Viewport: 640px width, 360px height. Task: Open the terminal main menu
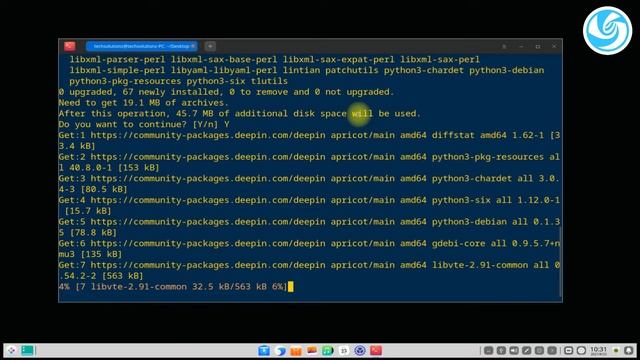click(504, 47)
